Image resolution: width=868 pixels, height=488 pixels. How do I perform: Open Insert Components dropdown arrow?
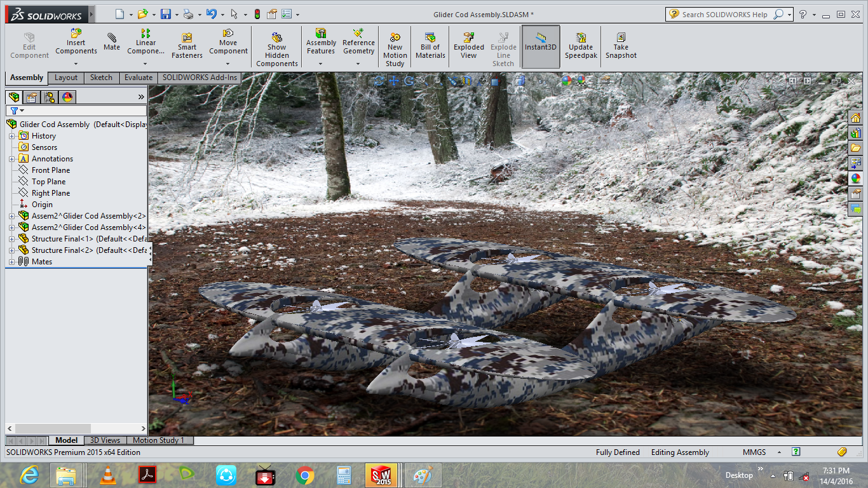point(76,64)
